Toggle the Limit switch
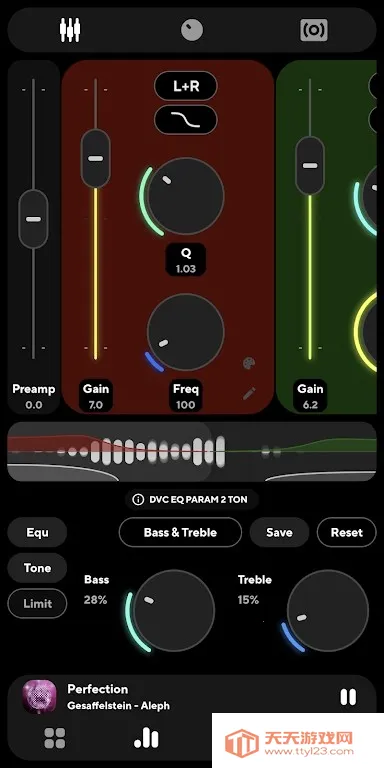 click(x=37, y=604)
